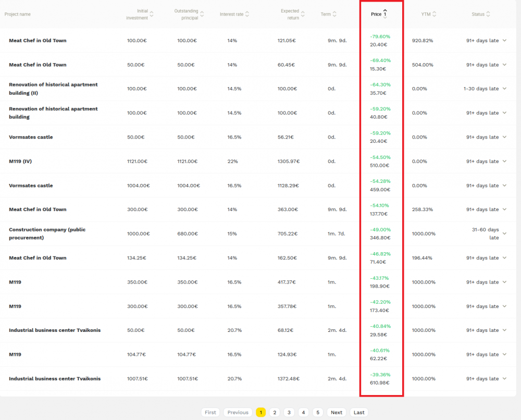
Task: Click the Status column sort icon
Action: coord(488,14)
